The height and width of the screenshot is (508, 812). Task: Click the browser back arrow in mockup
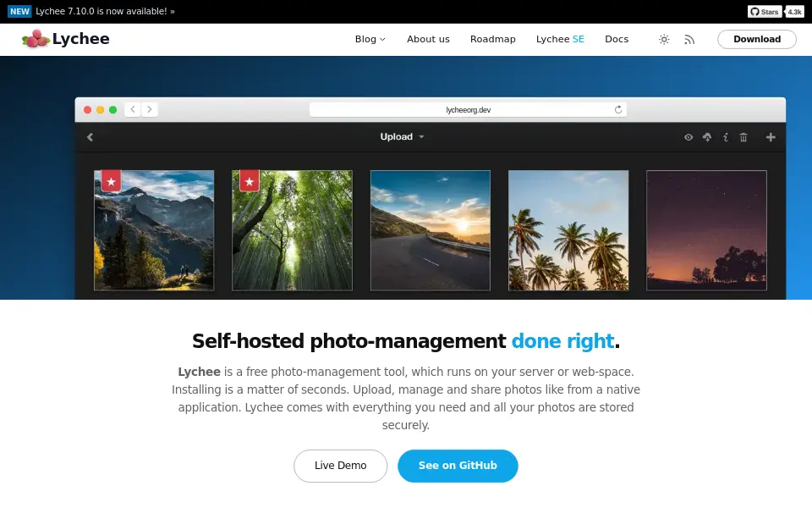133,109
